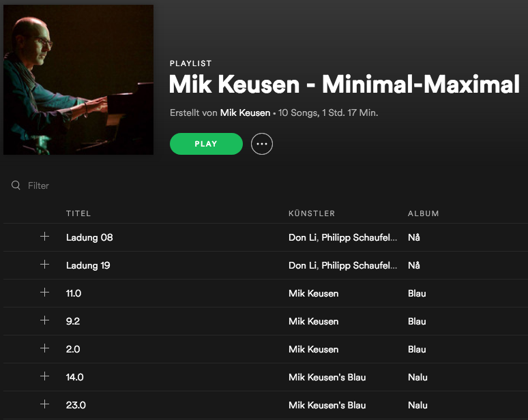Add Ladung 08 to your library
This screenshot has height=420, width=528.
pyautogui.click(x=44, y=237)
